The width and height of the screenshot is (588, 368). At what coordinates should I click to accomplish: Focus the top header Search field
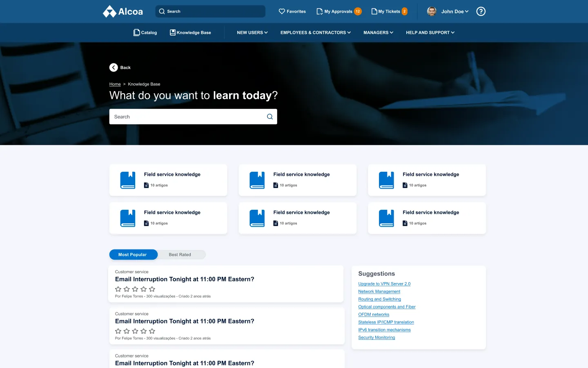pyautogui.click(x=210, y=11)
